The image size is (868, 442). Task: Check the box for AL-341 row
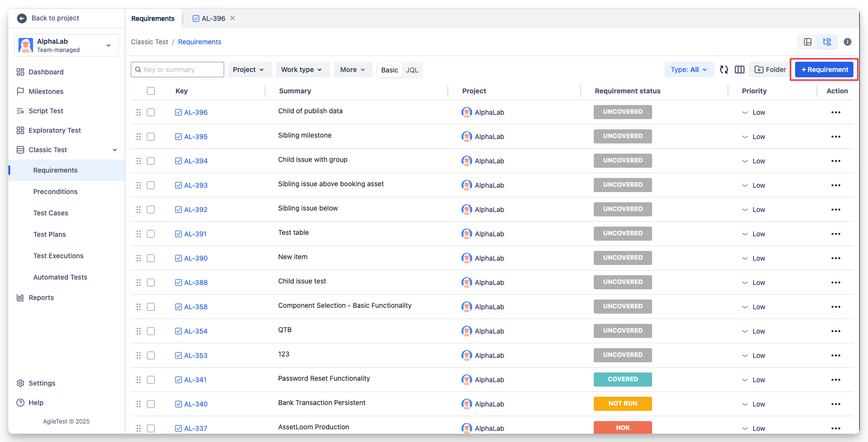151,380
